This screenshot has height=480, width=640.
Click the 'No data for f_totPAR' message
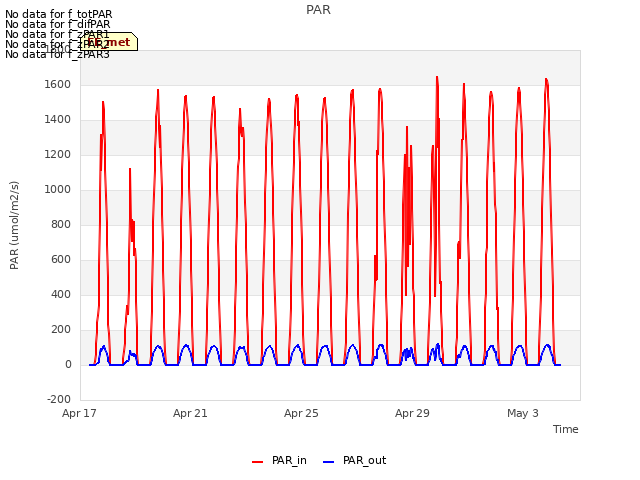point(58,14)
